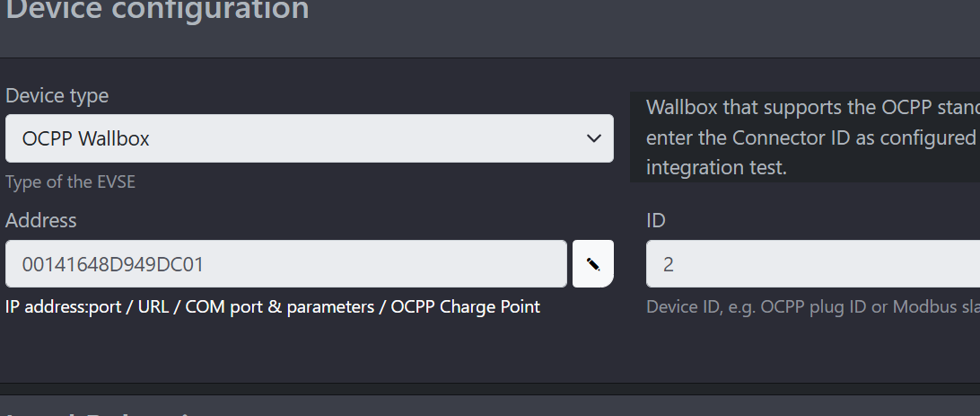Click the 'Modbus' word in the ID hint

(920, 307)
